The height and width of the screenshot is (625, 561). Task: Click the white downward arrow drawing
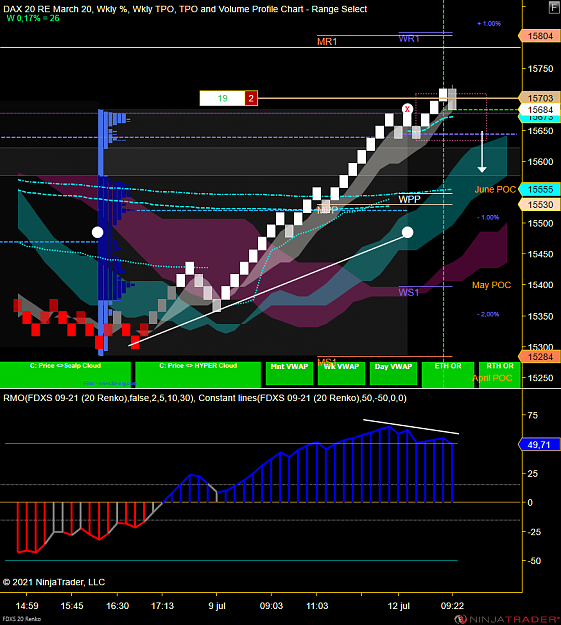click(x=482, y=151)
